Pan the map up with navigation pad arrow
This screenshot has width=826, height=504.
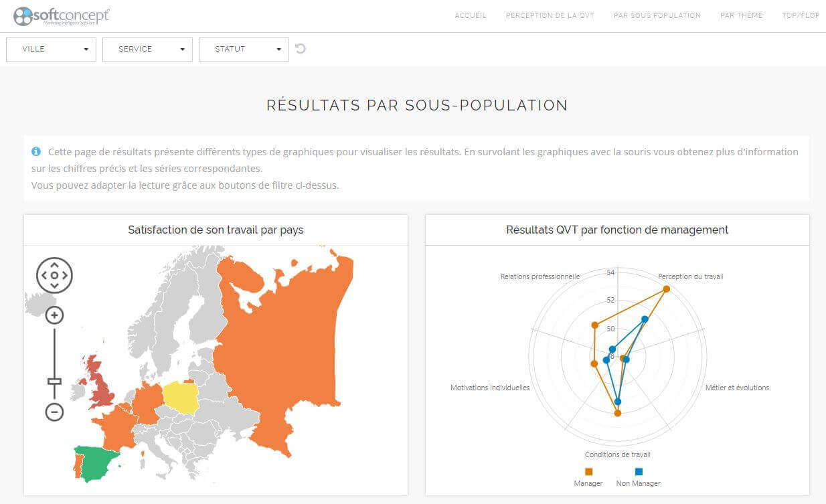pyautogui.click(x=54, y=265)
